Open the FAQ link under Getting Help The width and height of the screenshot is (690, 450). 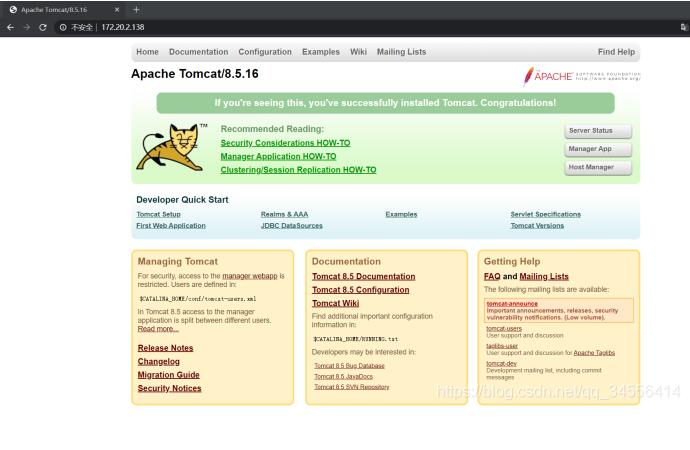pos(492,276)
